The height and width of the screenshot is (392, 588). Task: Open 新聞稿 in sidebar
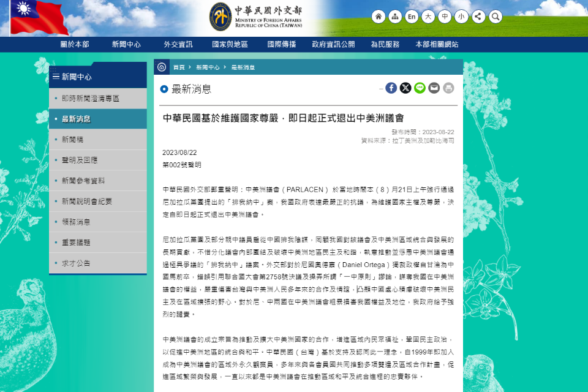pos(98,140)
